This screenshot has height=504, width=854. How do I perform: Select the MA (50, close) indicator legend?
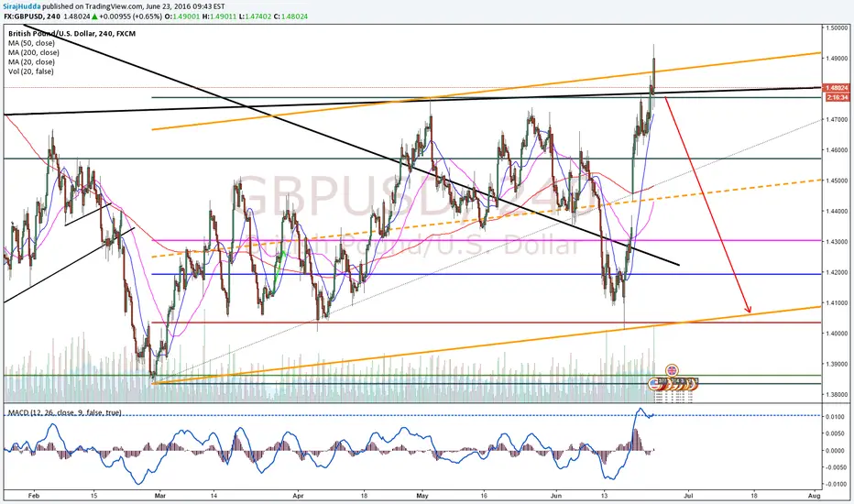[31, 43]
